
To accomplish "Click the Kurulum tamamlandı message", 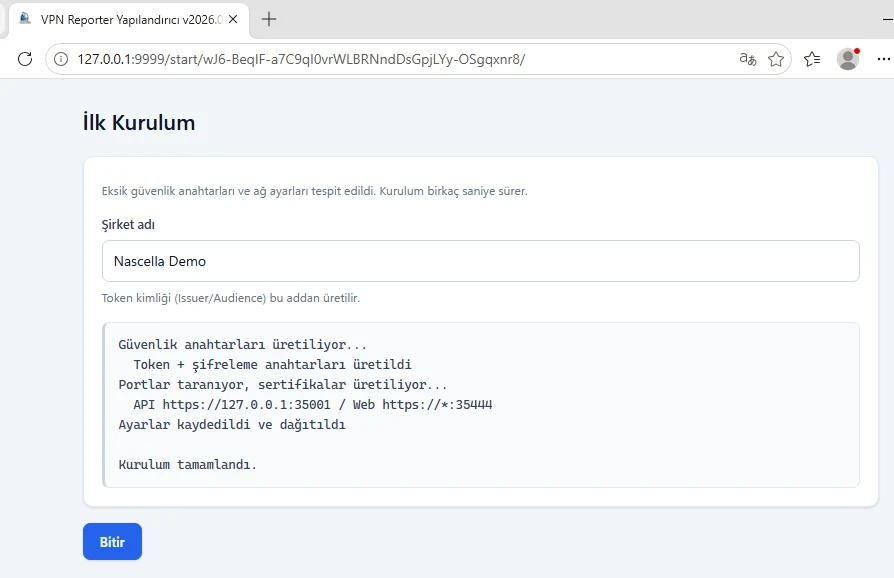I will tap(188, 465).
